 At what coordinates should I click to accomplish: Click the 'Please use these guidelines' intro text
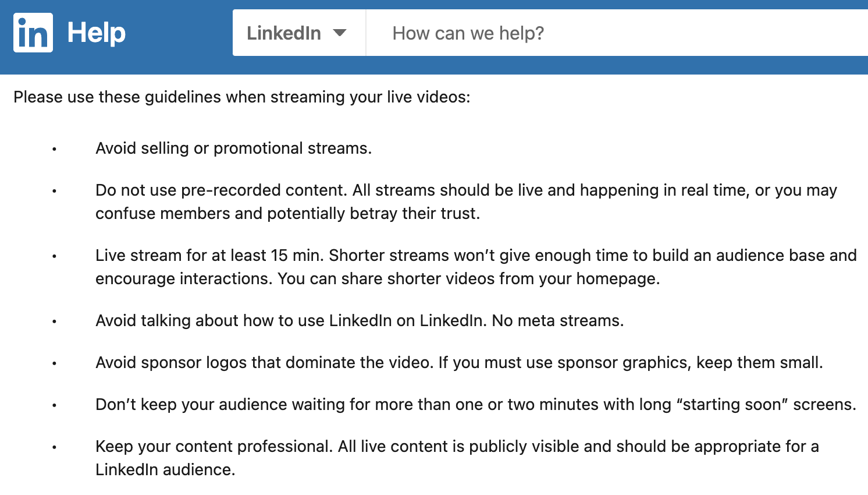click(242, 97)
